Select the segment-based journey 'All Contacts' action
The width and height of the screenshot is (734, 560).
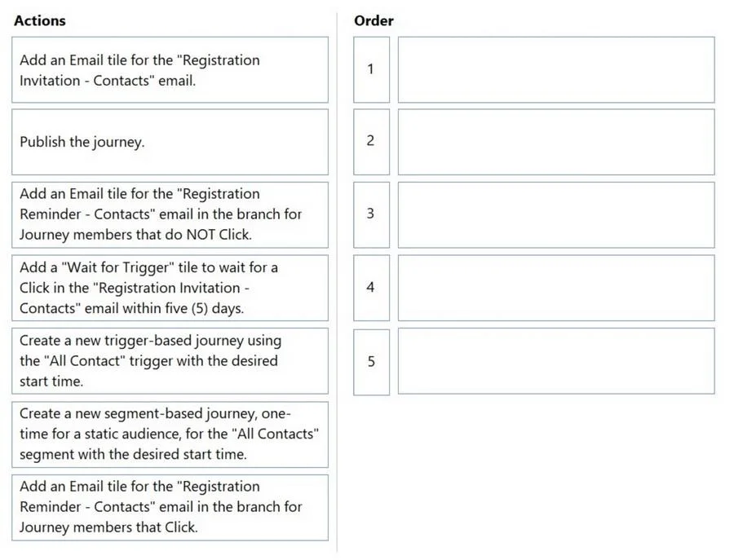[x=170, y=434]
